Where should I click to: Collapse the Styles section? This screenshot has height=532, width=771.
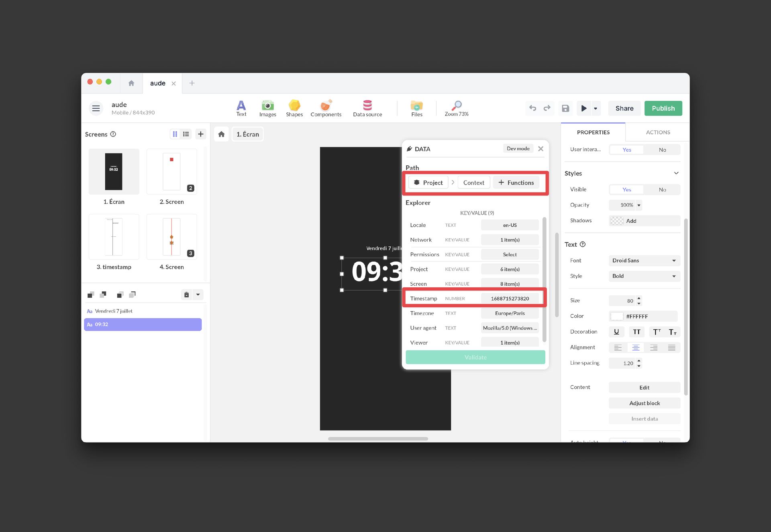[677, 173]
